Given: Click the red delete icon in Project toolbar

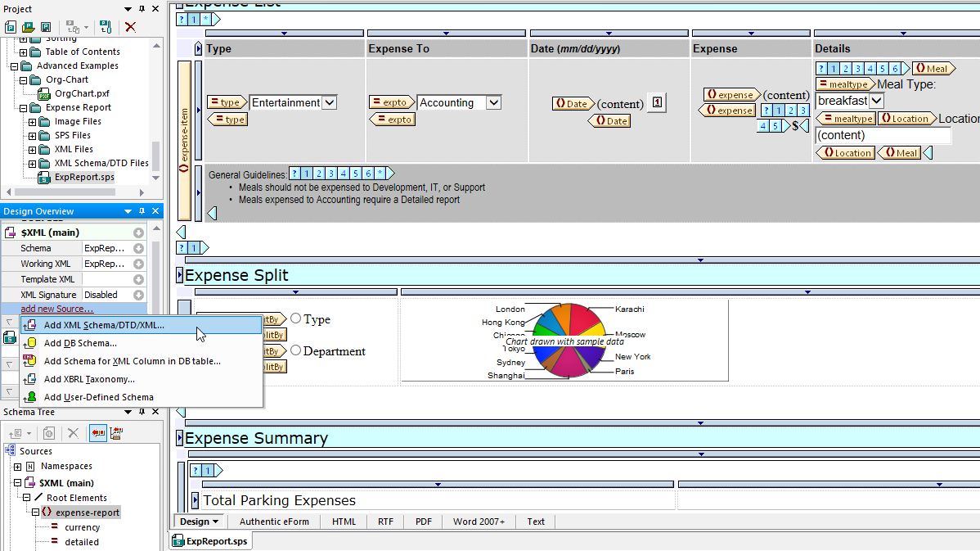Looking at the screenshot, I should pyautogui.click(x=130, y=27).
